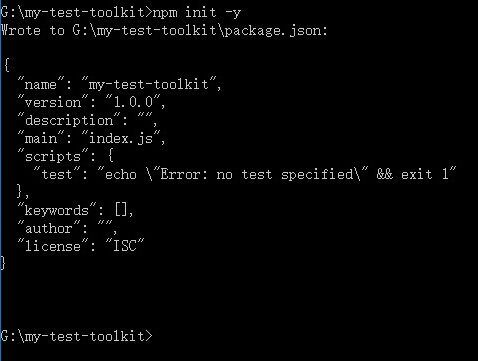Click the "name" key in the JSON output

(x=41, y=84)
